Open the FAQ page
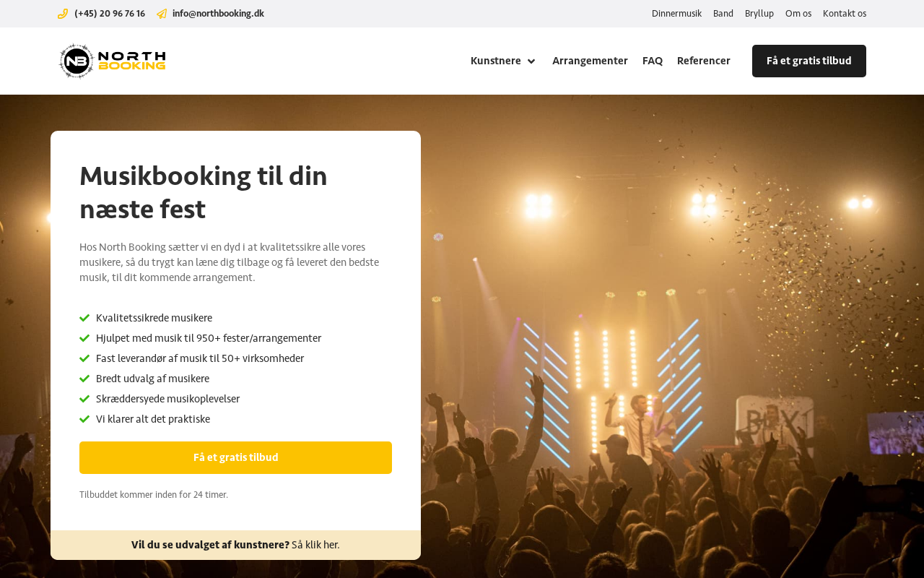This screenshot has width=924, height=578. pyautogui.click(x=653, y=61)
